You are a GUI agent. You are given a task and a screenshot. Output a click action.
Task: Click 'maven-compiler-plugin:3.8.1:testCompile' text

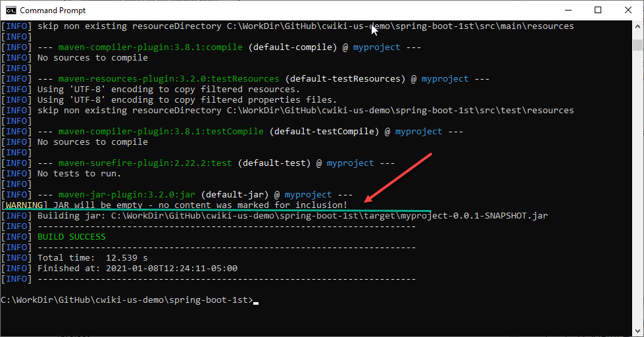pos(161,132)
